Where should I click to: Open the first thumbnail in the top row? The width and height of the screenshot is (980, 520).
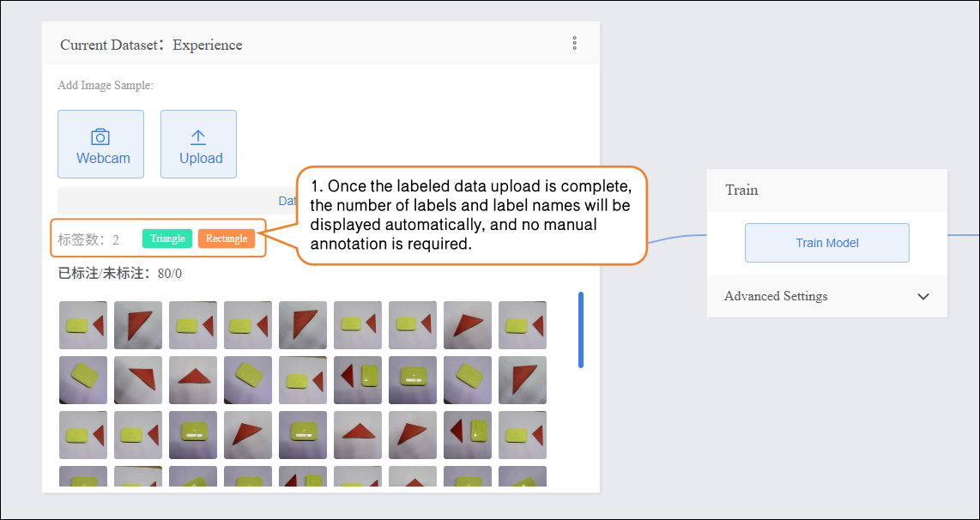click(83, 325)
